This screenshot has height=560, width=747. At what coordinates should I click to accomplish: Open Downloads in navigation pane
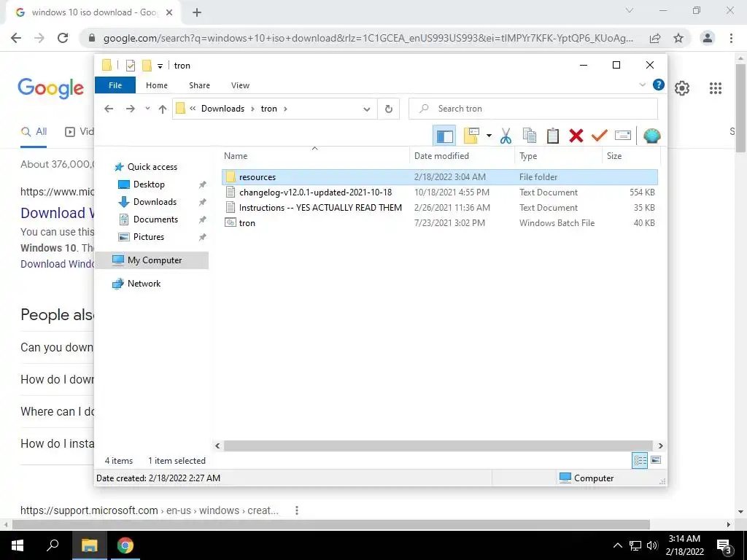click(155, 202)
